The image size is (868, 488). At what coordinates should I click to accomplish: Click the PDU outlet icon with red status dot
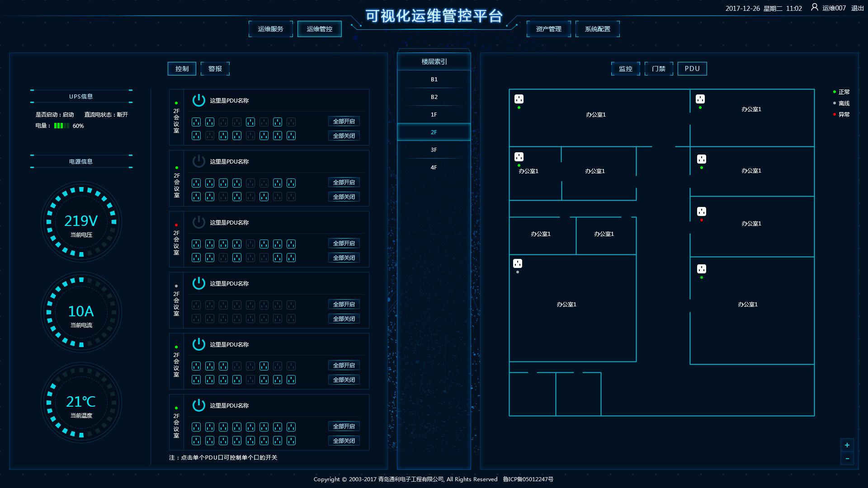(701, 211)
